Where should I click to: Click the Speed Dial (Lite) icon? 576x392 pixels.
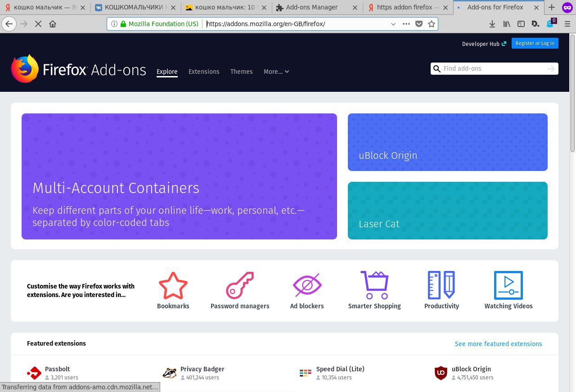[306, 373]
